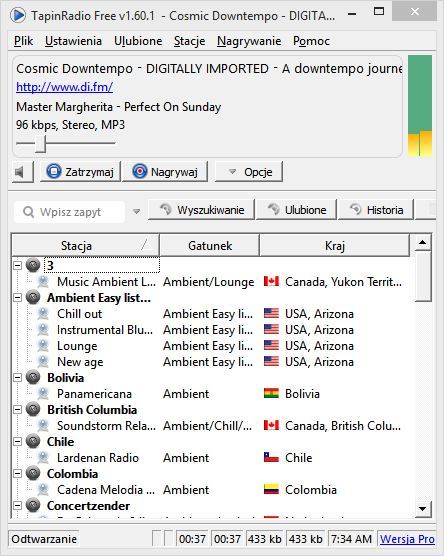Collapse the 'Ambient Easy list...' group
The width and height of the screenshot is (444, 556).
[x=17, y=298]
